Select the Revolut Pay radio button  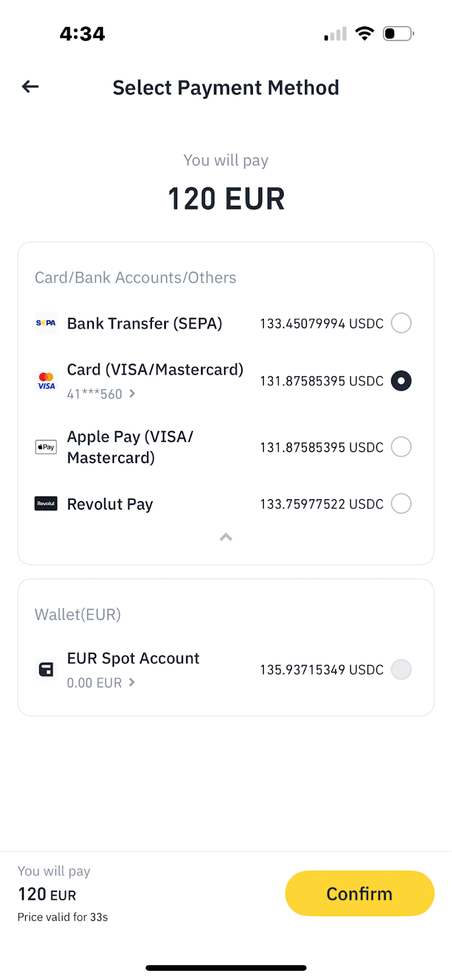pyautogui.click(x=401, y=503)
